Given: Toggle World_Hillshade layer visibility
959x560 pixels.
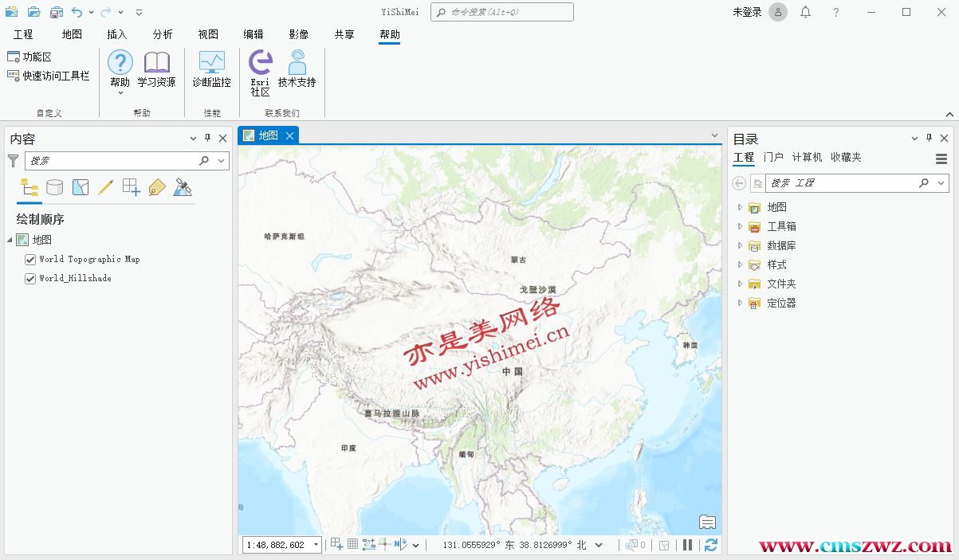Looking at the screenshot, I should click(x=30, y=279).
